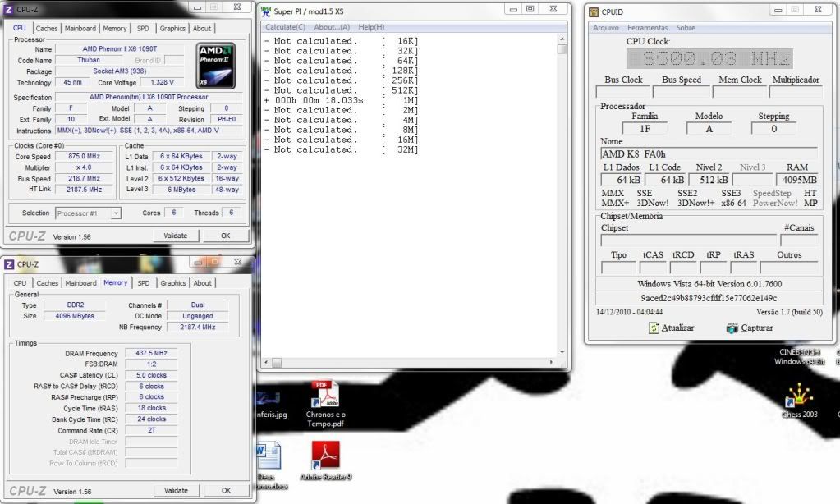Select SPD tab in the processor CPU-Z window

(143, 29)
